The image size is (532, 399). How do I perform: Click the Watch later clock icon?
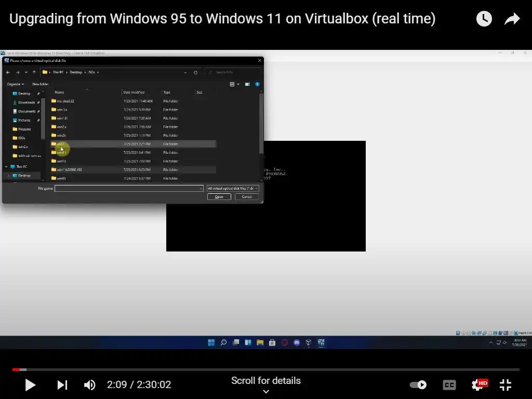[484, 19]
